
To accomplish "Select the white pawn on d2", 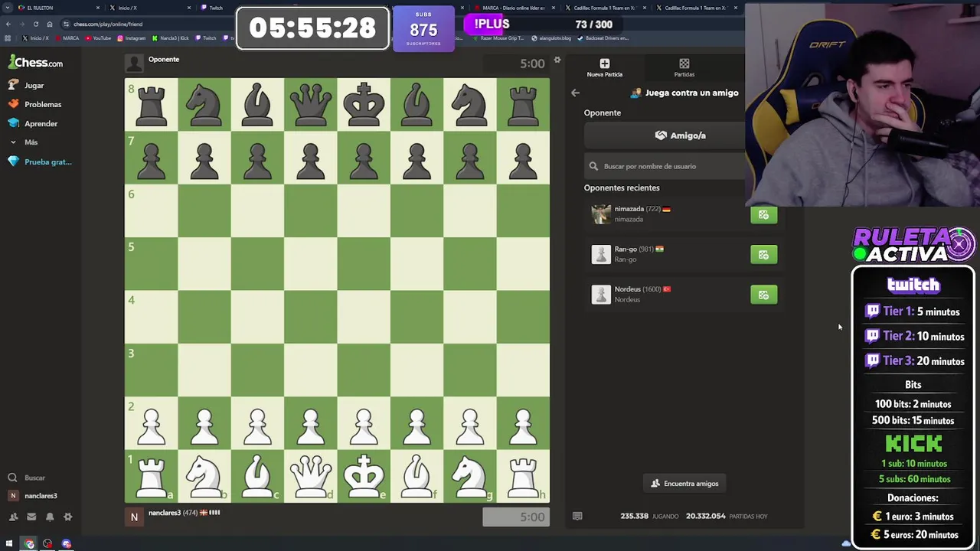I will point(311,423).
